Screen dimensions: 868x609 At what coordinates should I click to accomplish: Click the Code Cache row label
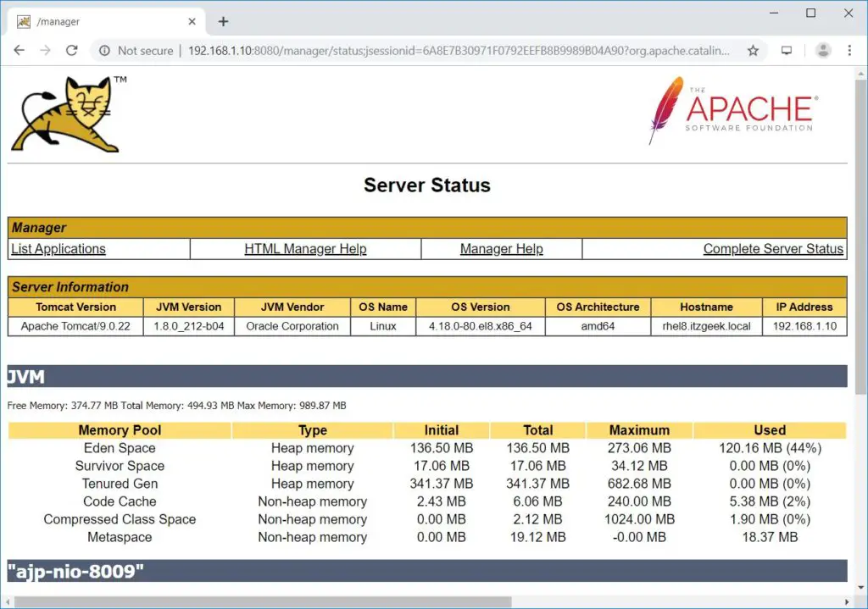pos(120,501)
